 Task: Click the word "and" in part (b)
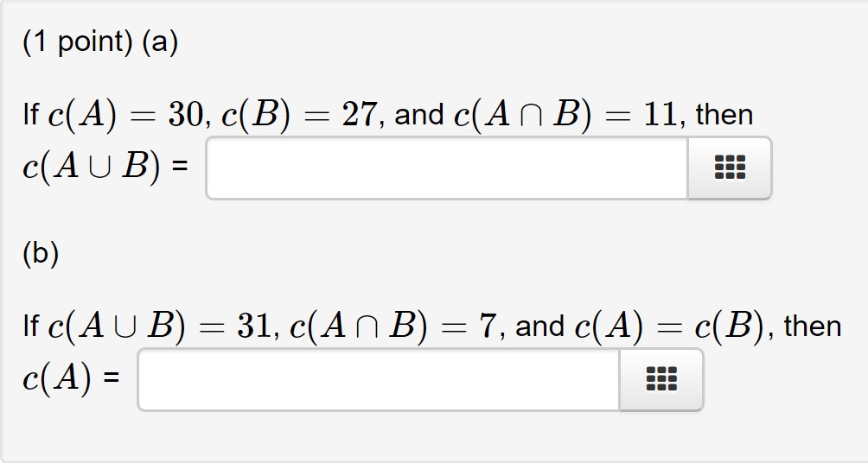click(x=539, y=327)
